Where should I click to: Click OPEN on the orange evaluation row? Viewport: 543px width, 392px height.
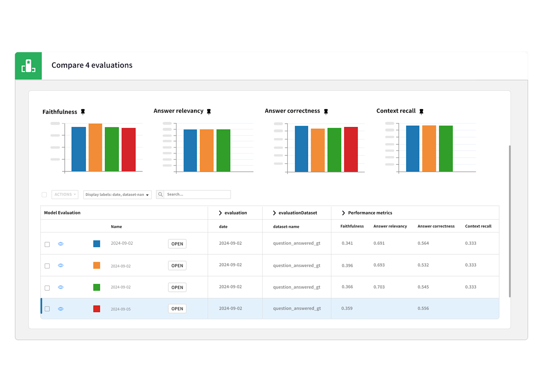[x=177, y=266]
